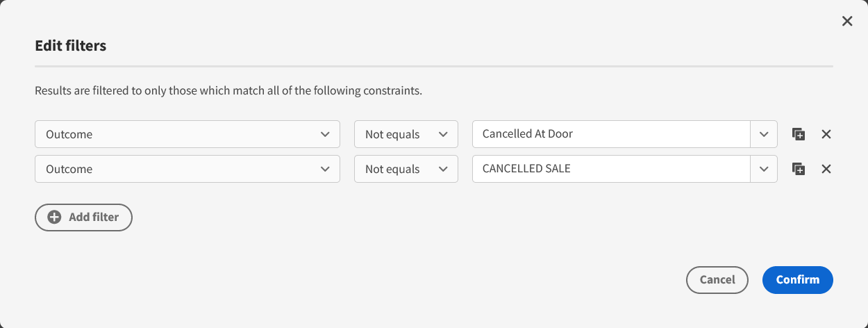Open the first row's Outcome field selector

187,134
